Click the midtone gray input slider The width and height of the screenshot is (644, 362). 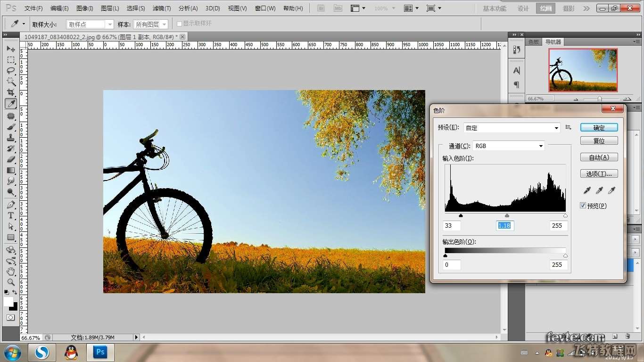[x=507, y=215]
